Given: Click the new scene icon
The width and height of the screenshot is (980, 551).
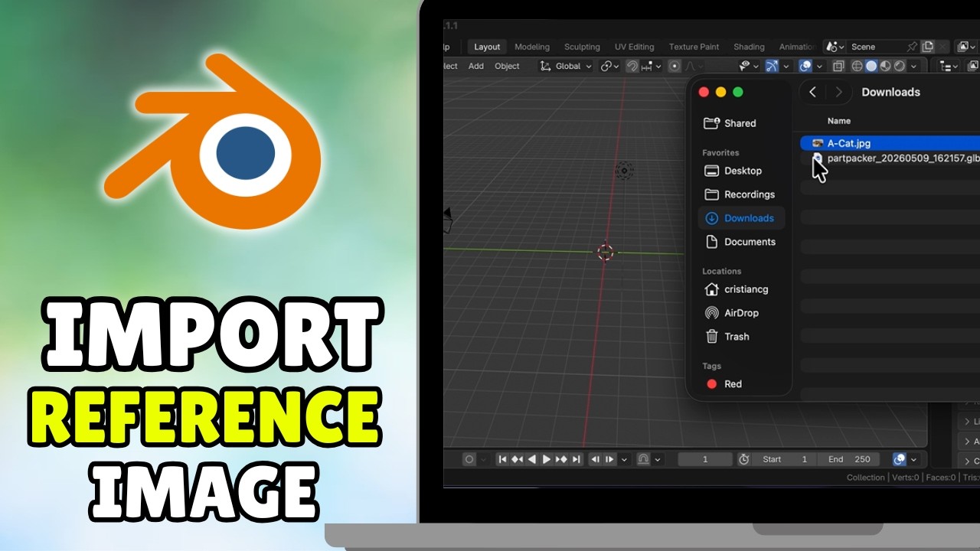Looking at the screenshot, I should pos(928,47).
